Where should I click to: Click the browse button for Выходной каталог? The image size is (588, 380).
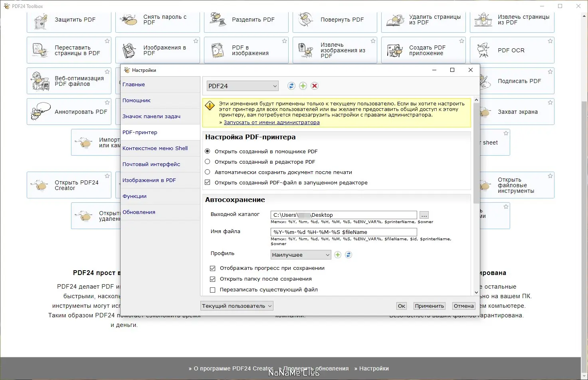click(x=424, y=215)
